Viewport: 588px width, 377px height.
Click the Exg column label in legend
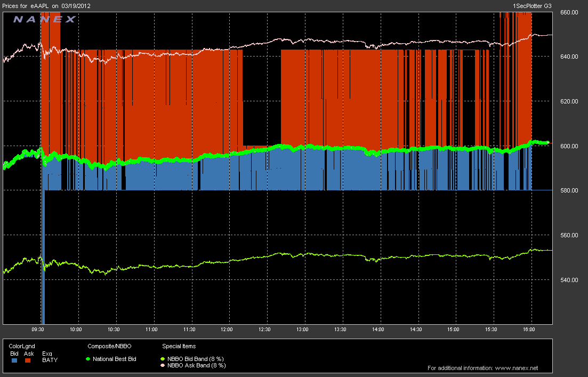pyautogui.click(x=47, y=354)
